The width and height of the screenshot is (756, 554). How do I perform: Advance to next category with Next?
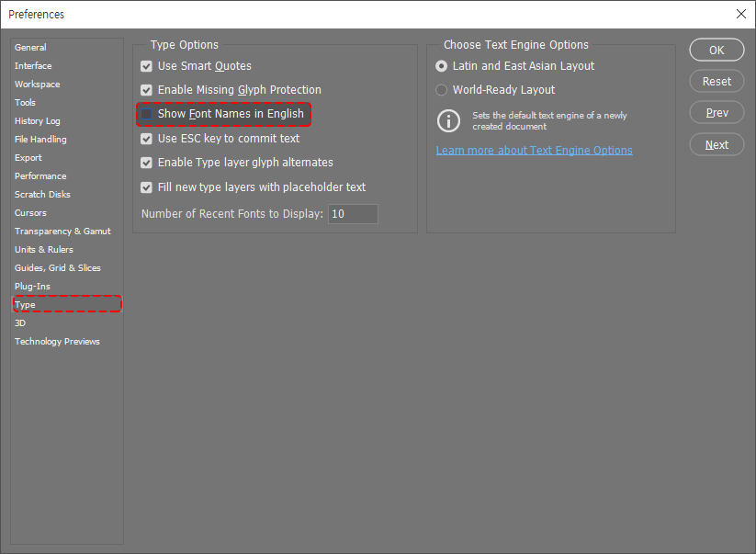pos(717,144)
